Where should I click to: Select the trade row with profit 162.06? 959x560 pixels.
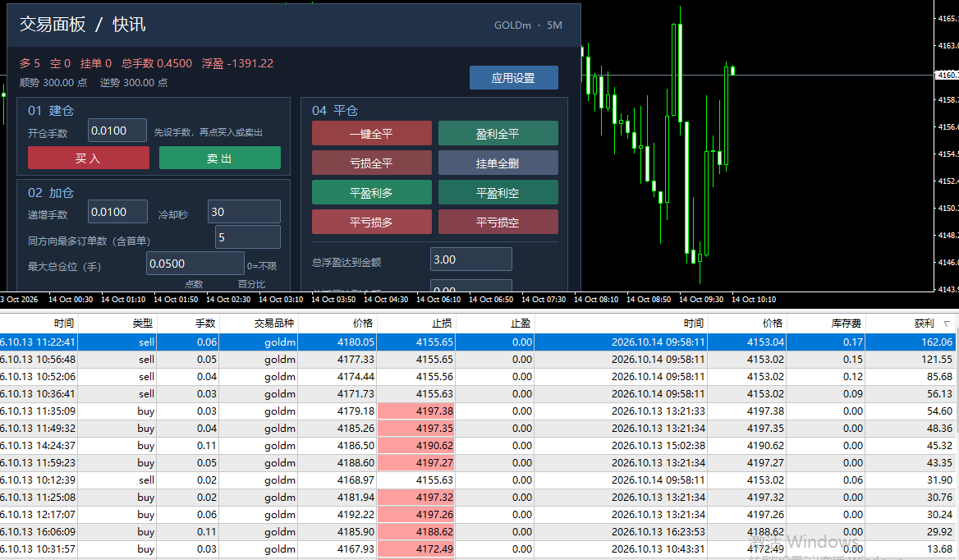coord(479,342)
